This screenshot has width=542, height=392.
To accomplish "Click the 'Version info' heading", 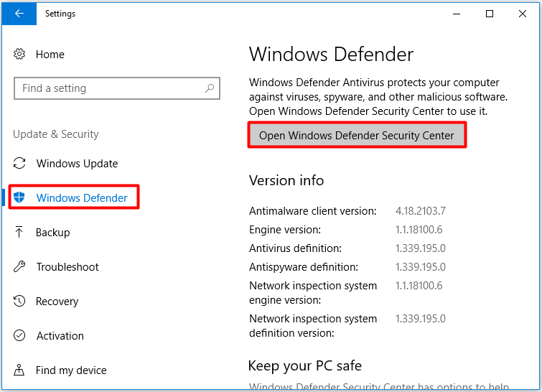I will click(x=286, y=180).
